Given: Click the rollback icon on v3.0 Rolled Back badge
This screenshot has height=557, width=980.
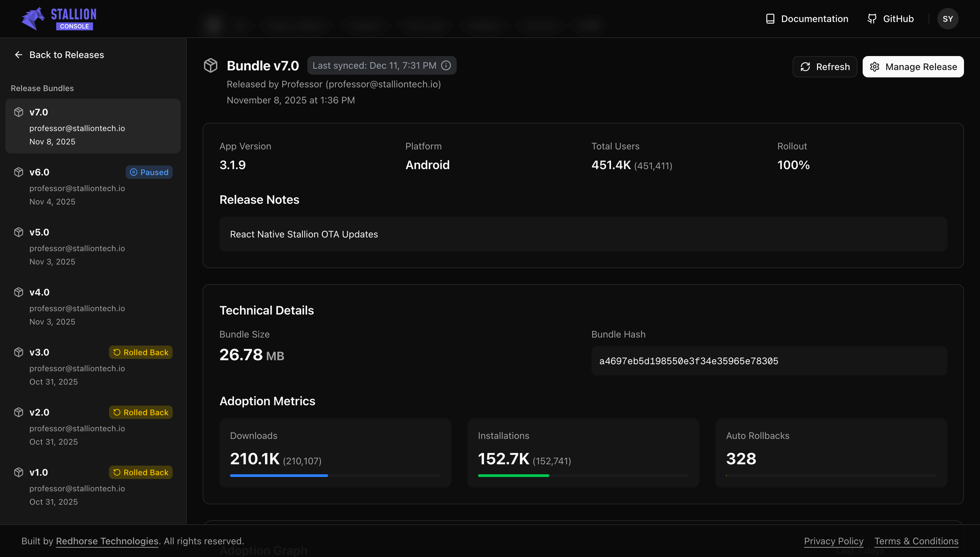Looking at the screenshot, I should click(x=117, y=352).
